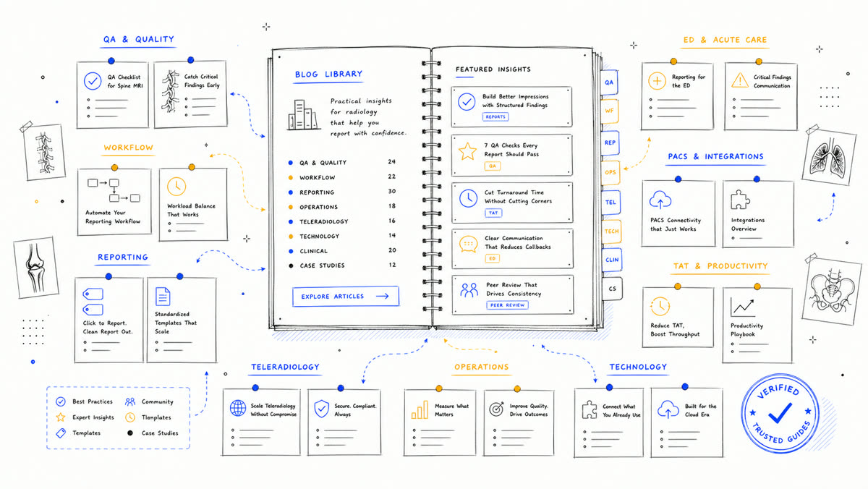This screenshot has width=868, height=489.
Task: Click the checkmark icon on QA Checklist card
Action: coord(93,80)
